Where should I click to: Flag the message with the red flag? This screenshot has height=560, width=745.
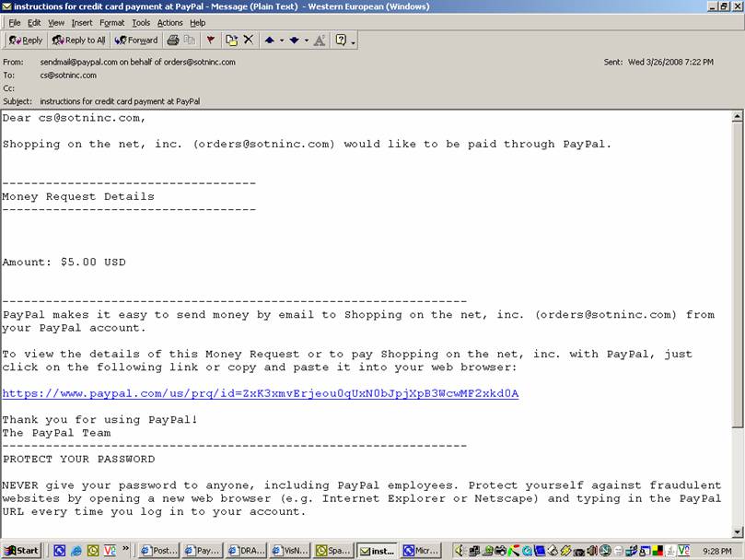click(x=211, y=41)
